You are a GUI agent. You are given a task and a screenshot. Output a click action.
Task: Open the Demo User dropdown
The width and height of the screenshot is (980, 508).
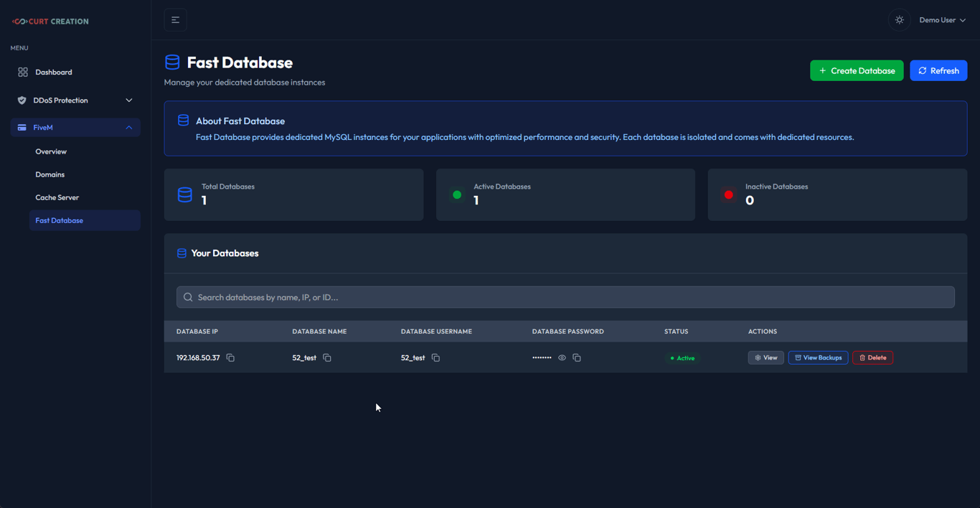click(x=942, y=20)
